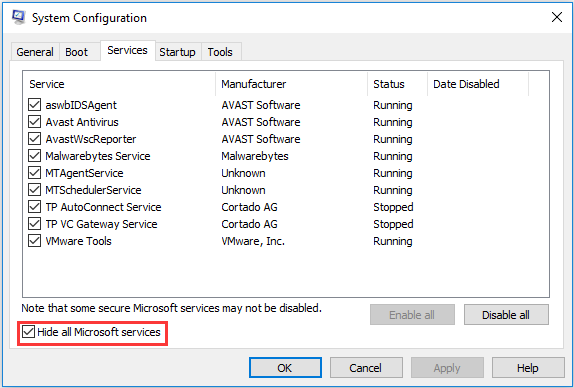Click Running status of Avast Antivirus
Viewport: 574px width, 388px height.
(x=393, y=122)
